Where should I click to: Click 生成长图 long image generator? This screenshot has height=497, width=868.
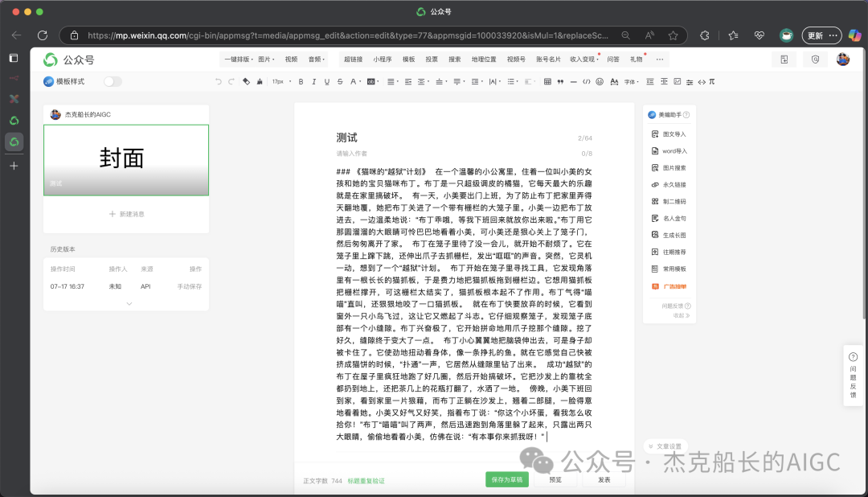669,235
